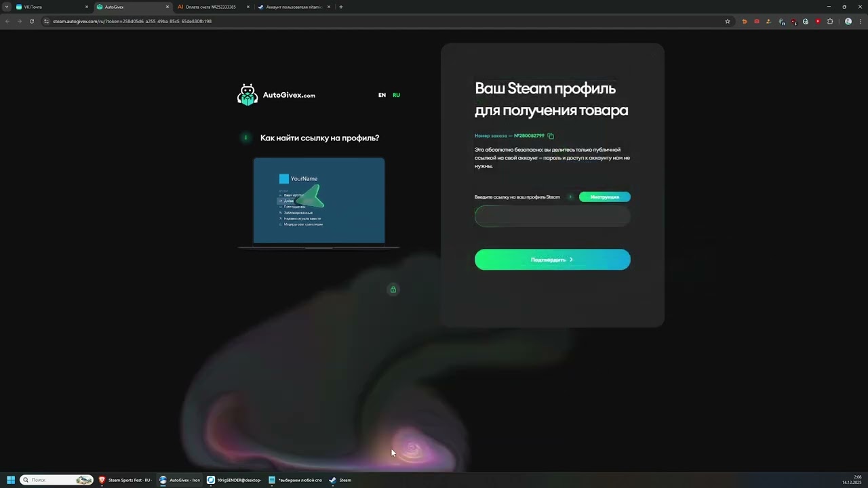The image size is (868, 488).
Task: Switch site language to RU
Action: click(x=397, y=95)
